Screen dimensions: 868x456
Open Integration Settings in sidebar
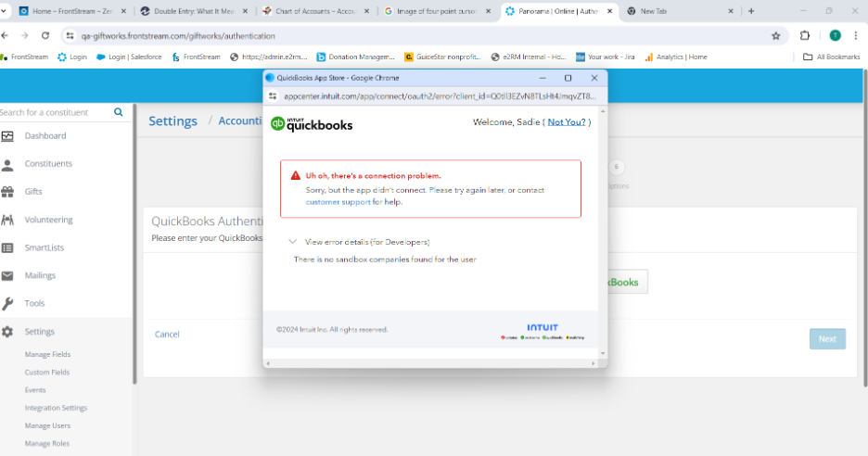(56, 408)
